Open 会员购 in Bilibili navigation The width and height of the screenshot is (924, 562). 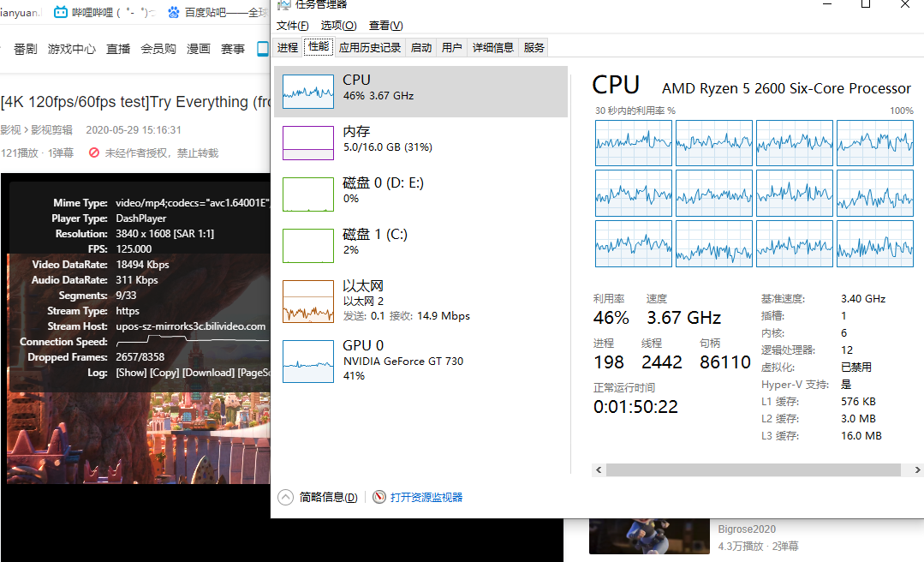[x=158, y=49]
